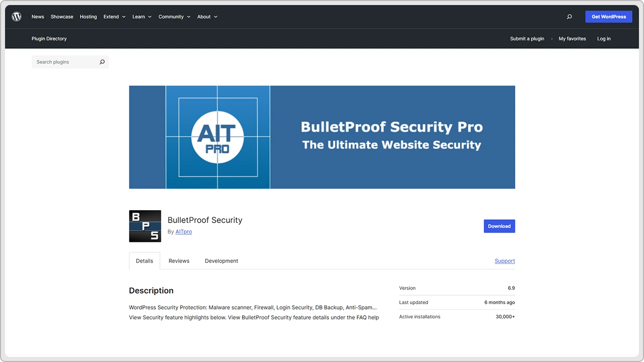Open search using the header magnifier icon
This screenshot has width=644, height=362.
pyautogui.click(x=569, y=17)
